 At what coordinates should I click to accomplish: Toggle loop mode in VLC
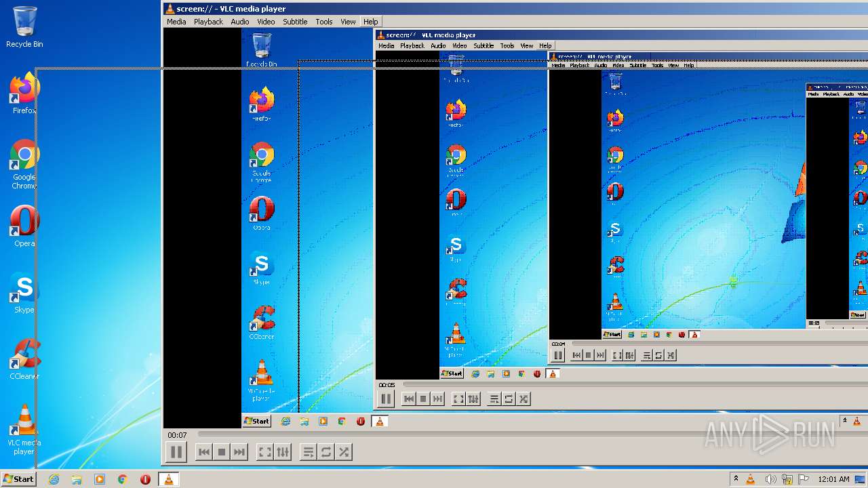coord(326,452)
